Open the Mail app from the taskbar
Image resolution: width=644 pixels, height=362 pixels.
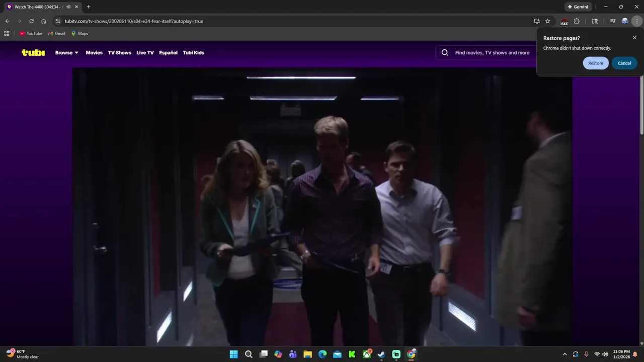tap(337, 354)
